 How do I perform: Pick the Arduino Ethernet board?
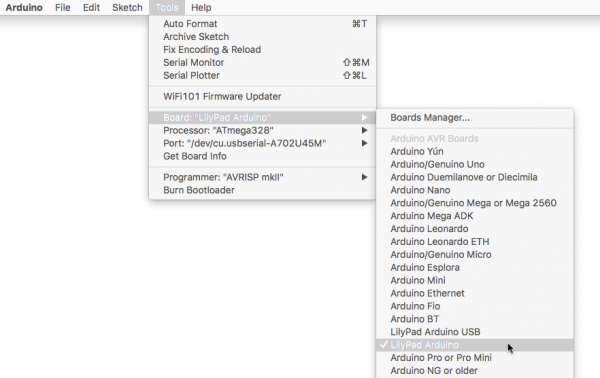pos(474,293)
